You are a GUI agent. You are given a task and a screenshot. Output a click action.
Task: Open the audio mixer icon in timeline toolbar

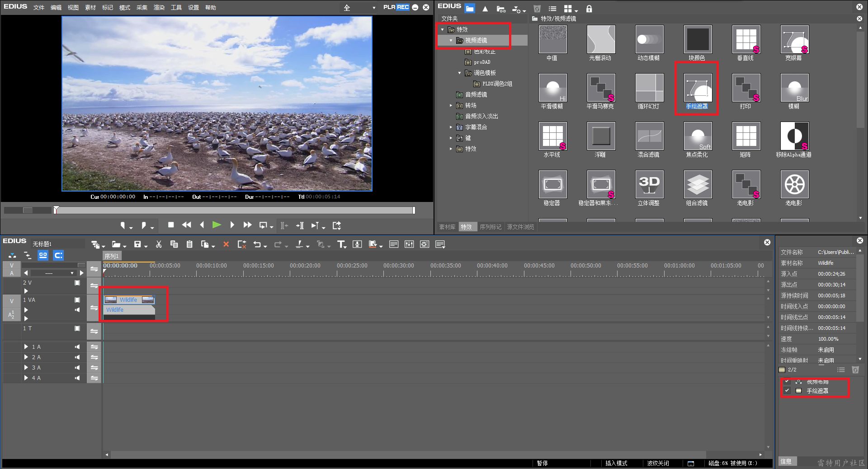tap(409, 244)
